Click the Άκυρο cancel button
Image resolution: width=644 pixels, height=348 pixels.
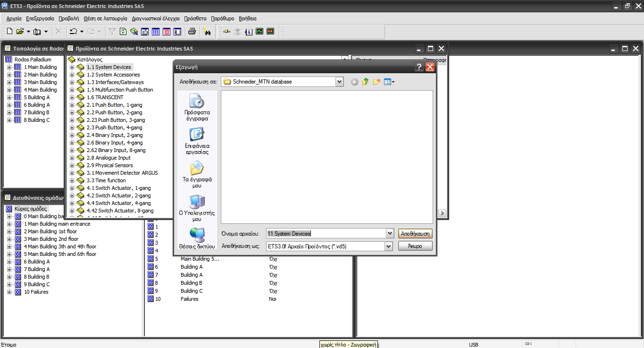pyautogui.click(x=415, y=246)
